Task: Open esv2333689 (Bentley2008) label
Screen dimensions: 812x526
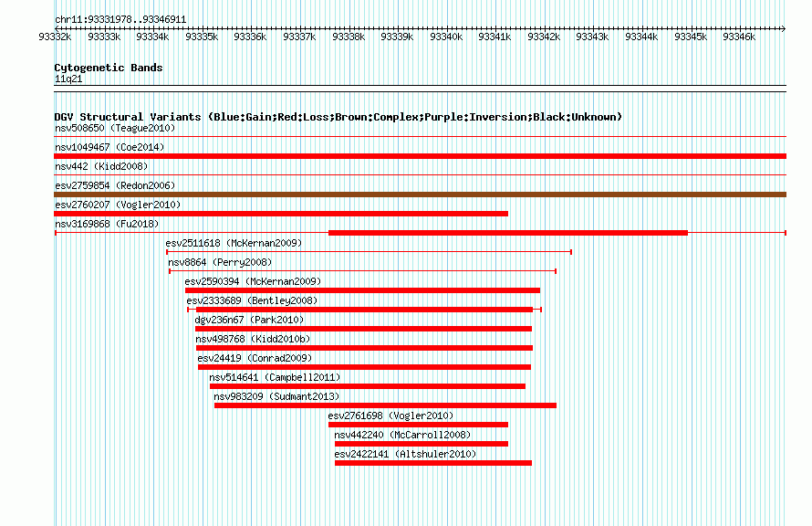Action: click(252, 300)
